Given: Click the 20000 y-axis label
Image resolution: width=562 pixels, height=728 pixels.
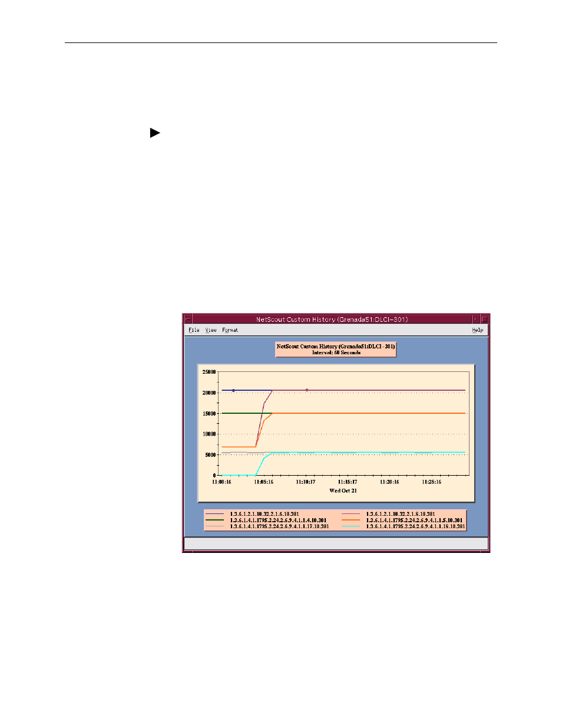Looking at the screenshot, I should click(x=209, y=393).
